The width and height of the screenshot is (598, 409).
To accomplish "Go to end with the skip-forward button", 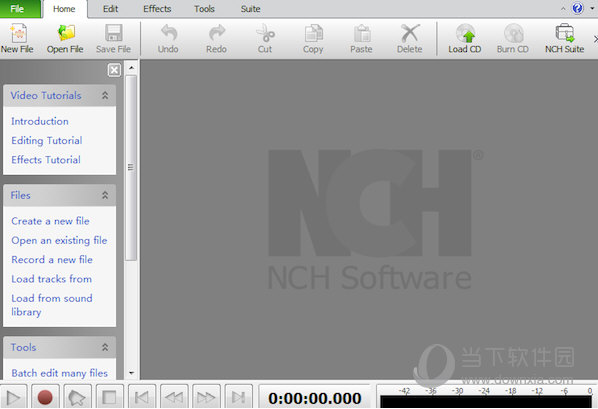I will (x=239, y=398).
